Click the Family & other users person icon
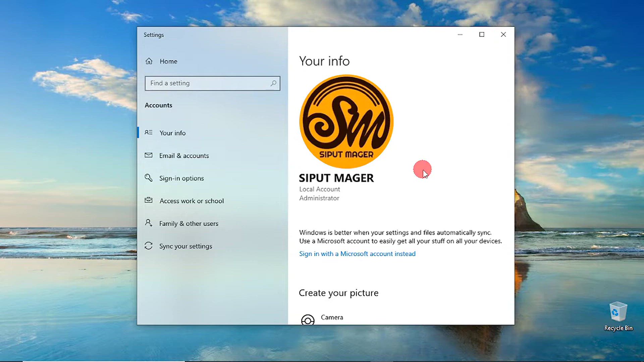Screen dimensions: 644x362 tap(149, 223)
